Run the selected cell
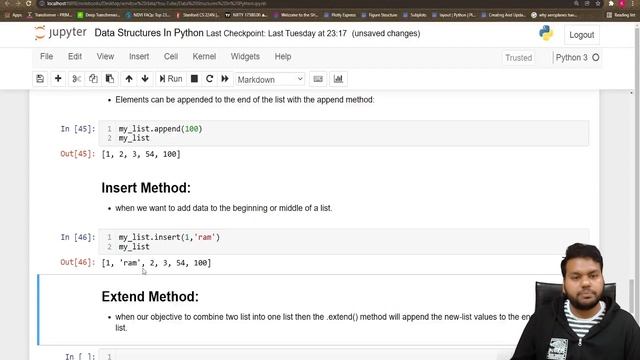 171,79
